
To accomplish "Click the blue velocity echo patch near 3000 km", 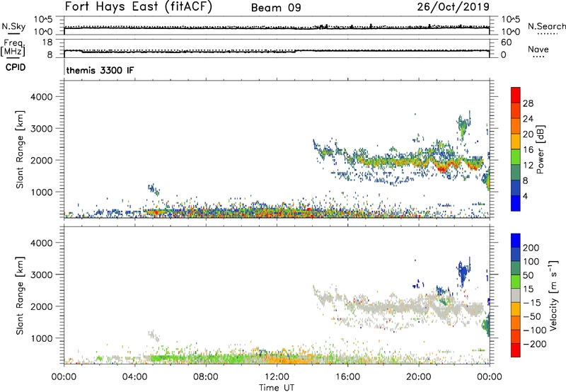I will (x=463, y=272).
